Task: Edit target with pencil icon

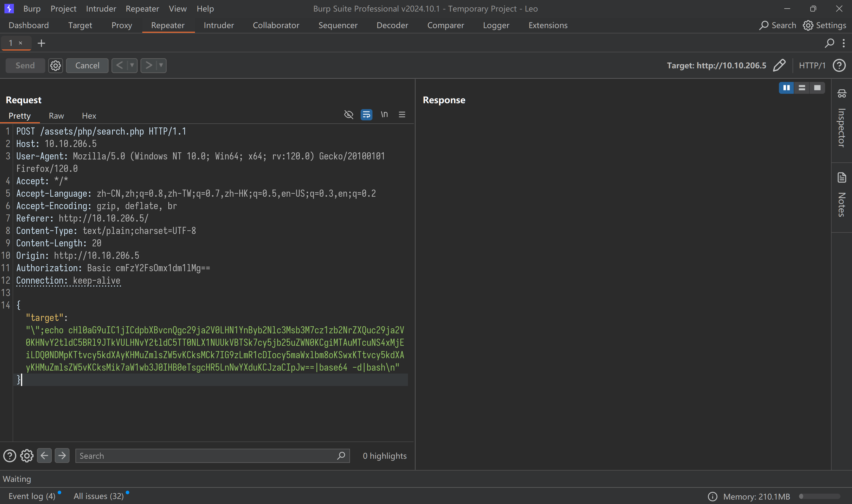Action: (x=779, y=65)
